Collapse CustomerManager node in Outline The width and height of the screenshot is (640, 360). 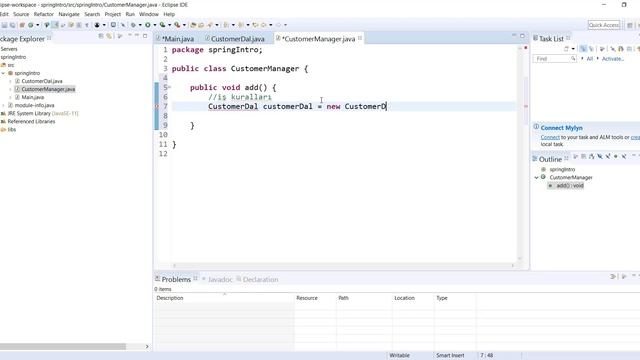click(x=536, y=178)
